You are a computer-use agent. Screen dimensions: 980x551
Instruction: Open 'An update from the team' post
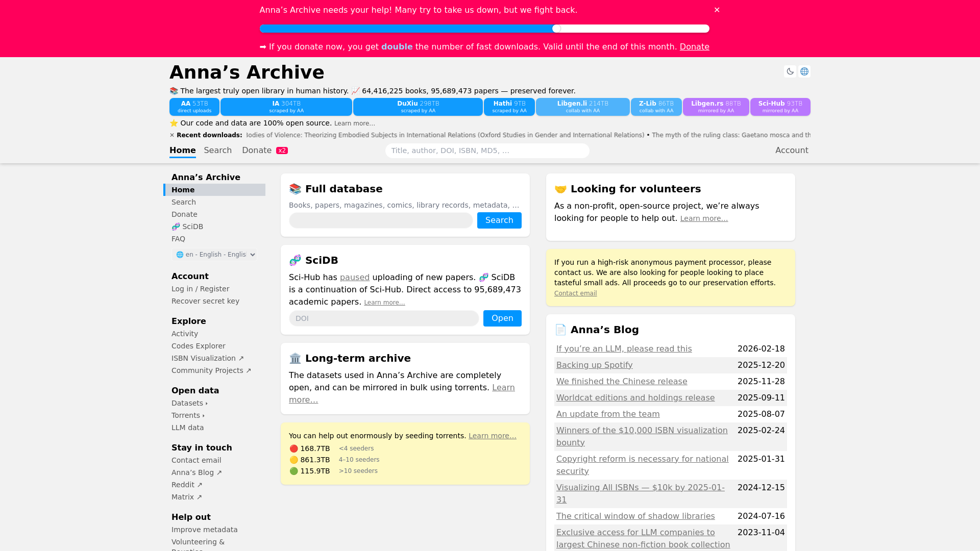(608, 414)
